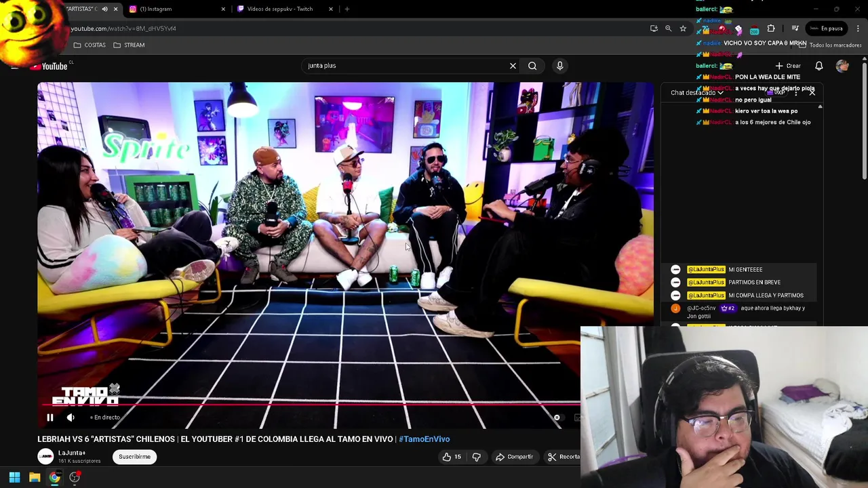Open File Explorer from taskbar
This screenshot has width=868, height=488.
click(35, 477)
